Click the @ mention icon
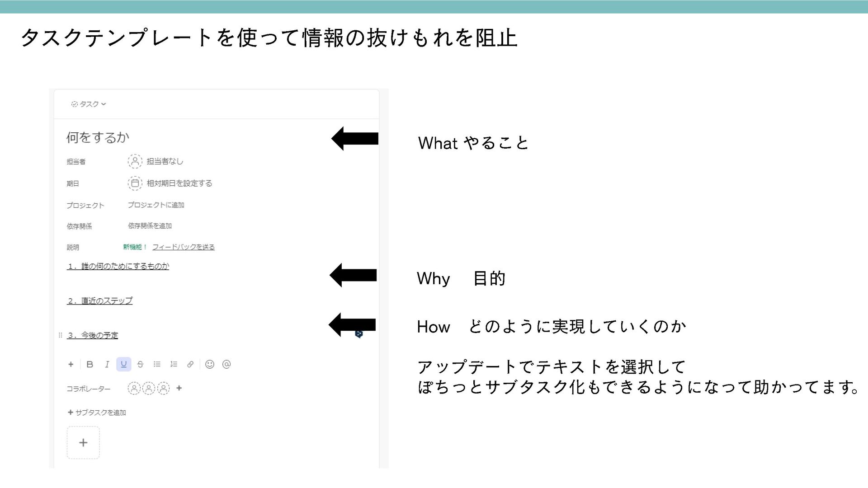868x488 pixels. [x=226, y=364]
